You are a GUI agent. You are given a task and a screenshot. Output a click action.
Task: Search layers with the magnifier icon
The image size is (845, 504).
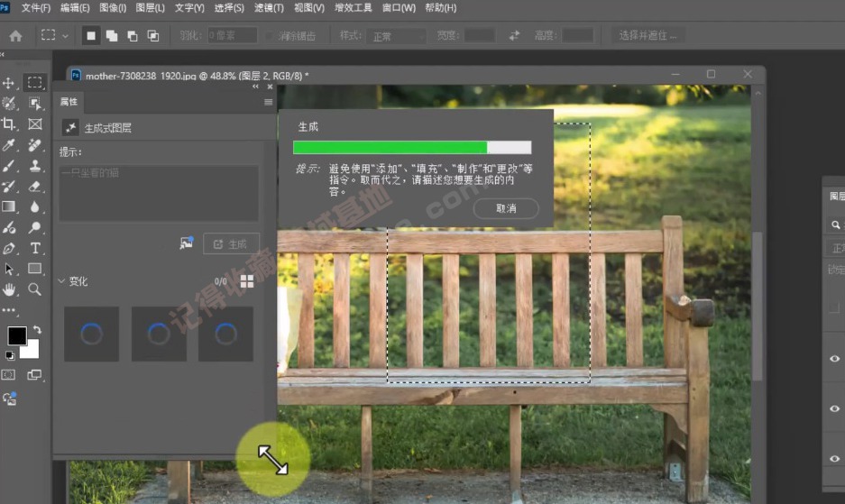(835, 225)
